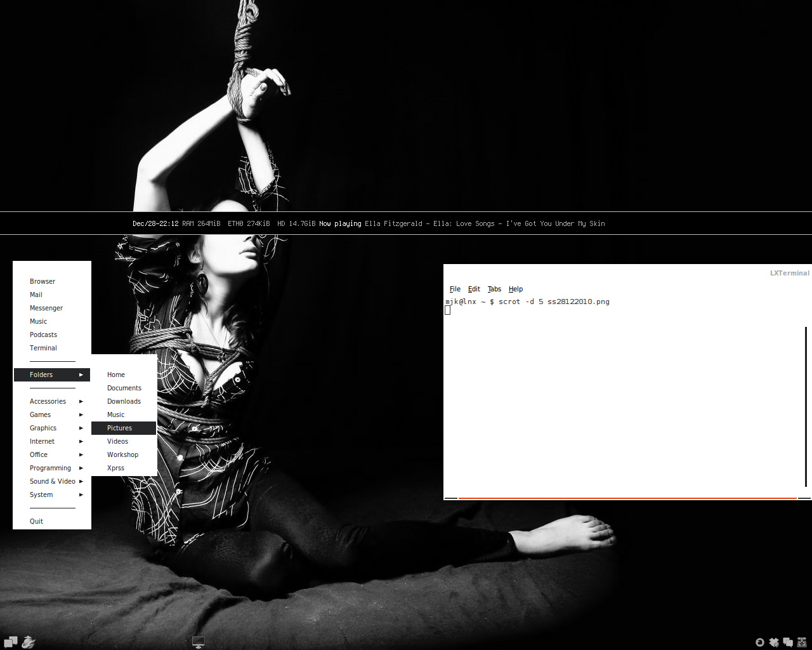Click the monitor icon in the bottom taskbar

click(199, 642)
